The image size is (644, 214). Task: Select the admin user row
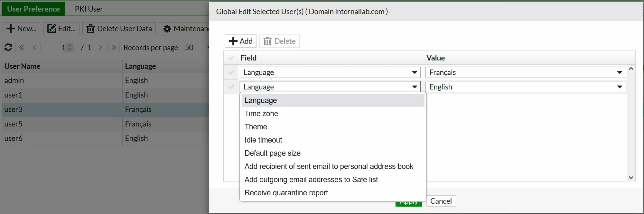[105, 80]
